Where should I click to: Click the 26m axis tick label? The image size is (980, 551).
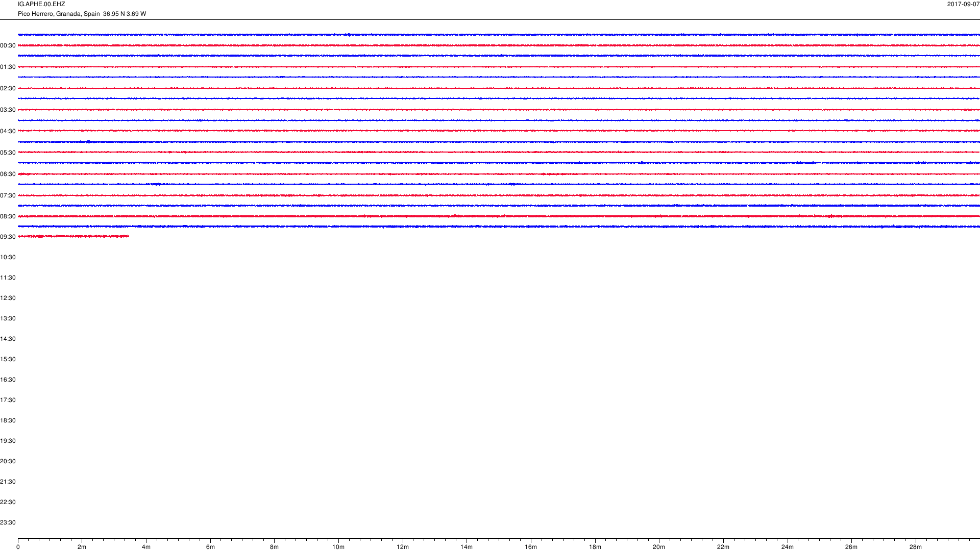(x=851, y=547)
